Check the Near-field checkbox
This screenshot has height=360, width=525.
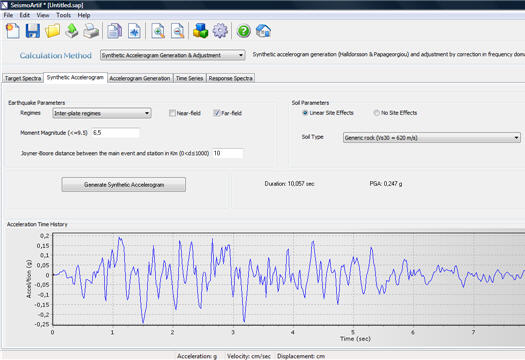172,113
